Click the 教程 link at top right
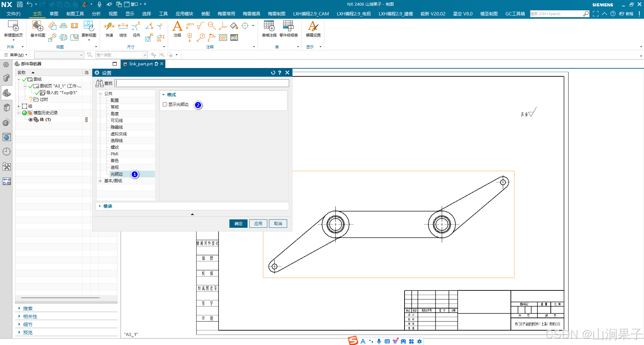 pyautogui.click(x=627, y=14)
